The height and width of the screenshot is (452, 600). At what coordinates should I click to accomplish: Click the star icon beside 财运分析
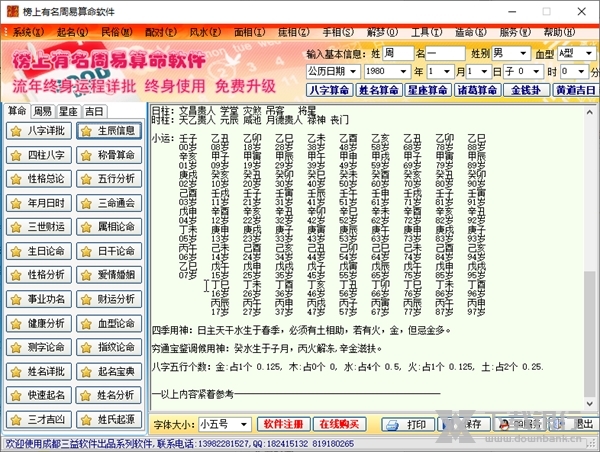(86, 299)
